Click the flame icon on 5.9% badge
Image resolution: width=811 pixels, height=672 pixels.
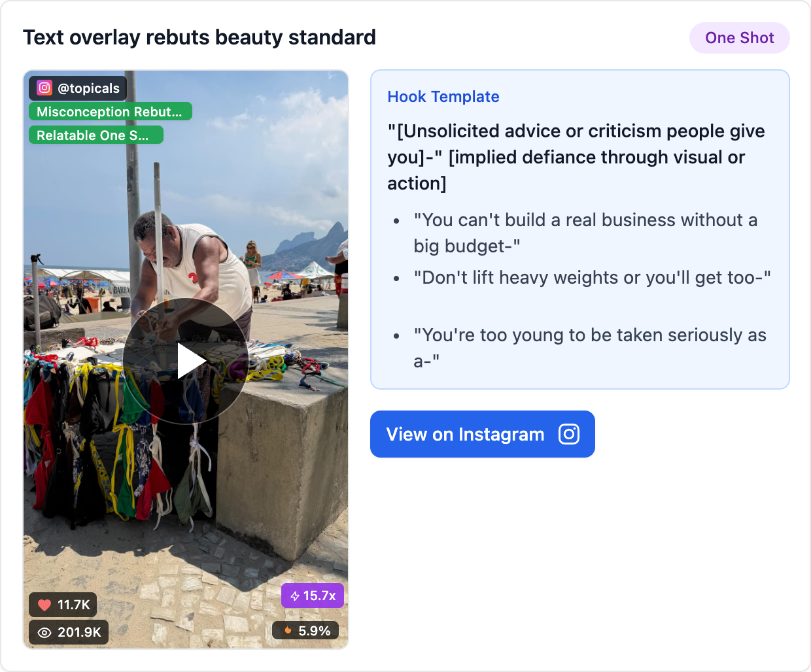[x=288, y=631]
